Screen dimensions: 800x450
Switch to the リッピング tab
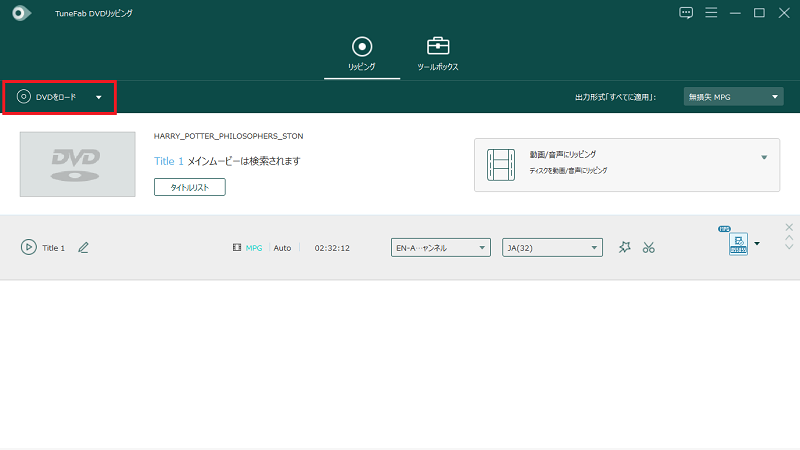tap(362, 54)
